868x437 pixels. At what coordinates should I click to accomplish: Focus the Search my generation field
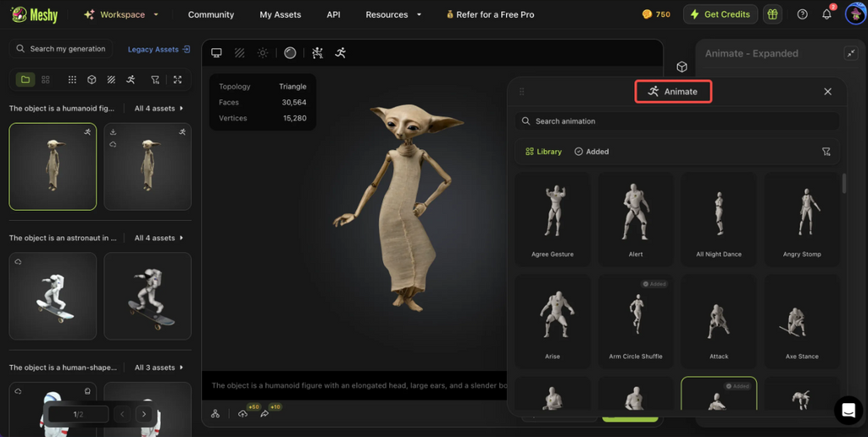tap(61, 48)
